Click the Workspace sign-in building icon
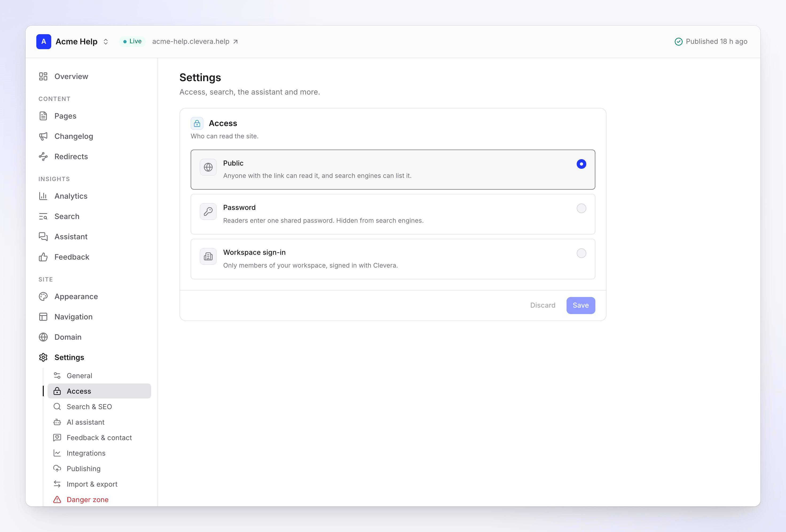Image resolution: width=786 pixels, height=532 pixels. pyautogui.click(x=208, y=257)
